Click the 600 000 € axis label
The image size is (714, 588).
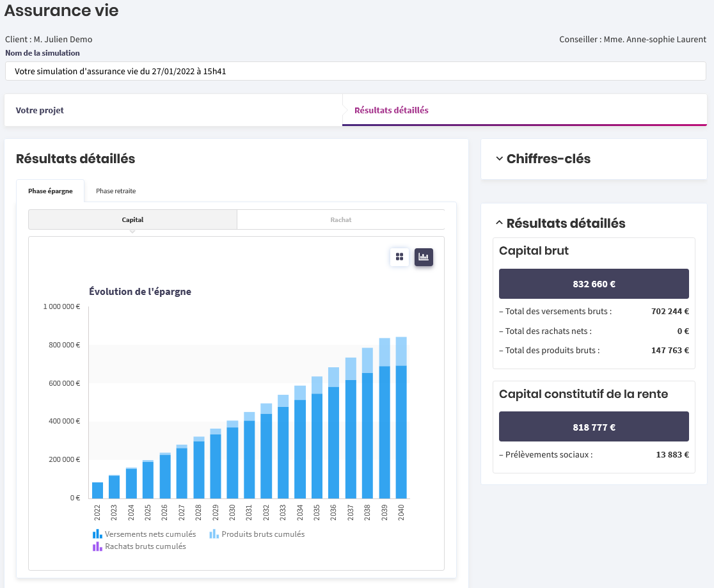click(64, 383)
